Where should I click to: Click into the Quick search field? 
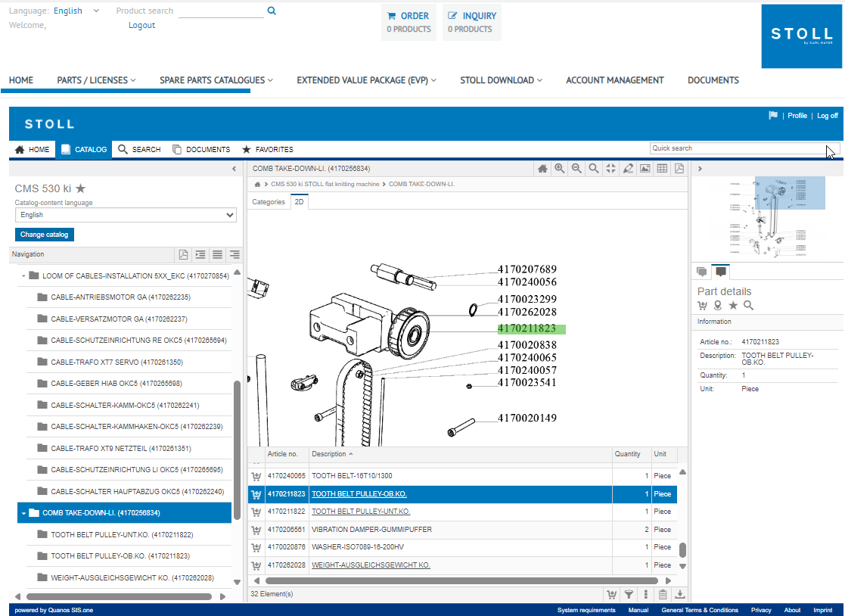744,148
